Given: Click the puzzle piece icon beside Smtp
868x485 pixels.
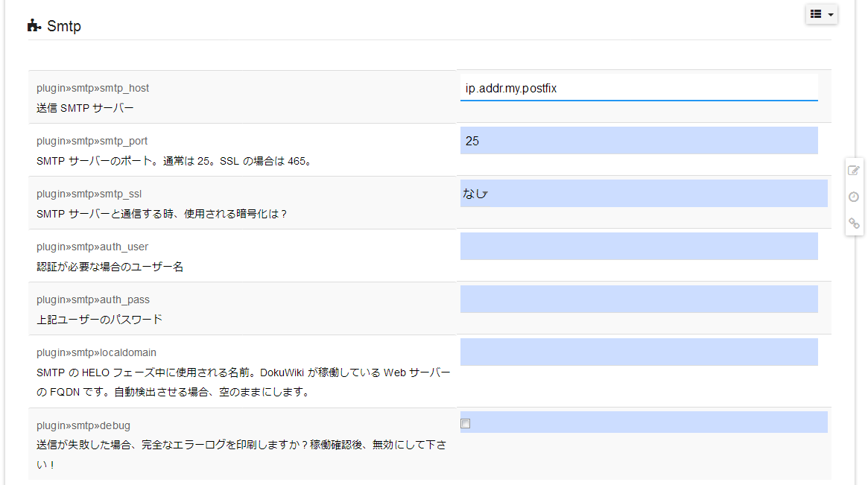Looking at the screenshot, I should point(34,26).
